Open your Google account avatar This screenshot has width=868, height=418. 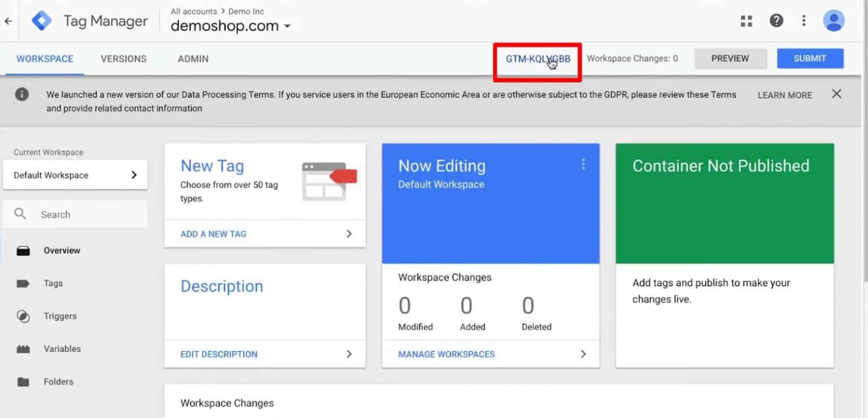(833, 20)
